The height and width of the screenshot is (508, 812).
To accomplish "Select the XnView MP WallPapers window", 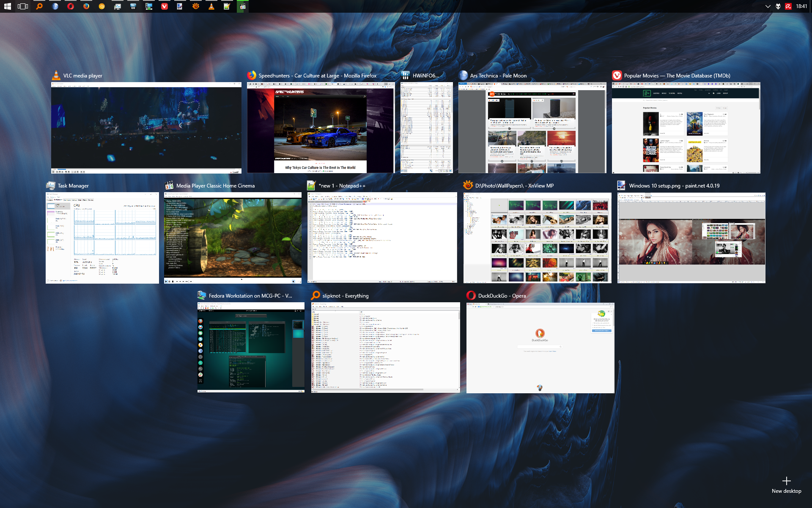I will [x=537, y=238].
